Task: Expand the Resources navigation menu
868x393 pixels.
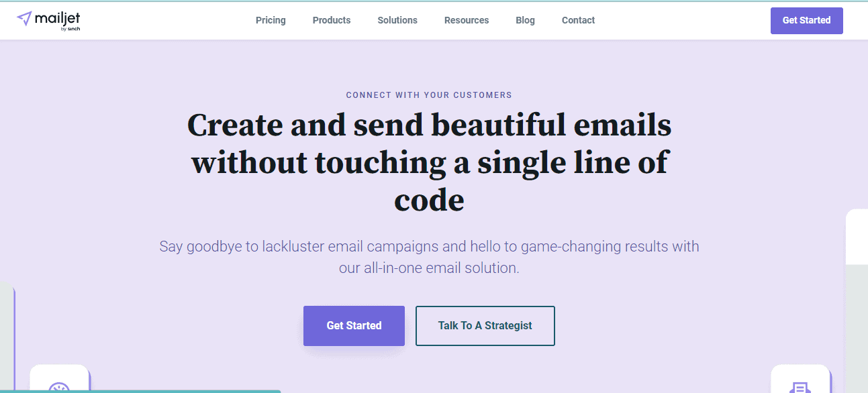Action: (x=467, y=20)
